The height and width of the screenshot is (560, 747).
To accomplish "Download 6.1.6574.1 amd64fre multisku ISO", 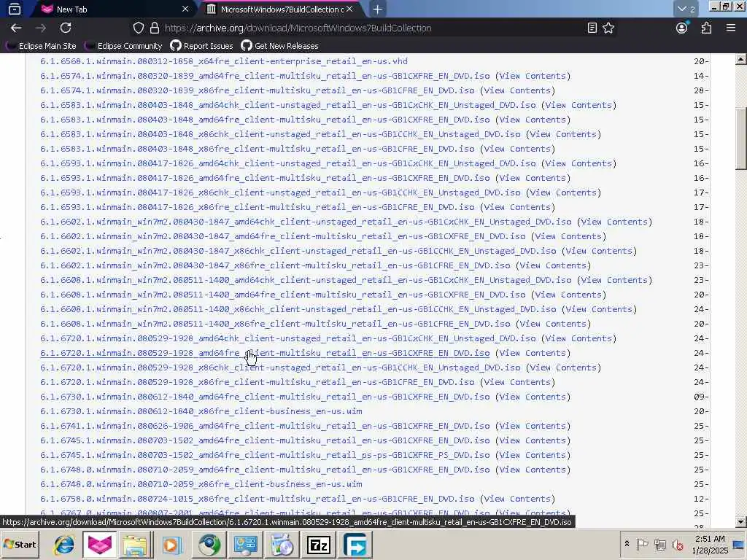I will tap(265, 76).
